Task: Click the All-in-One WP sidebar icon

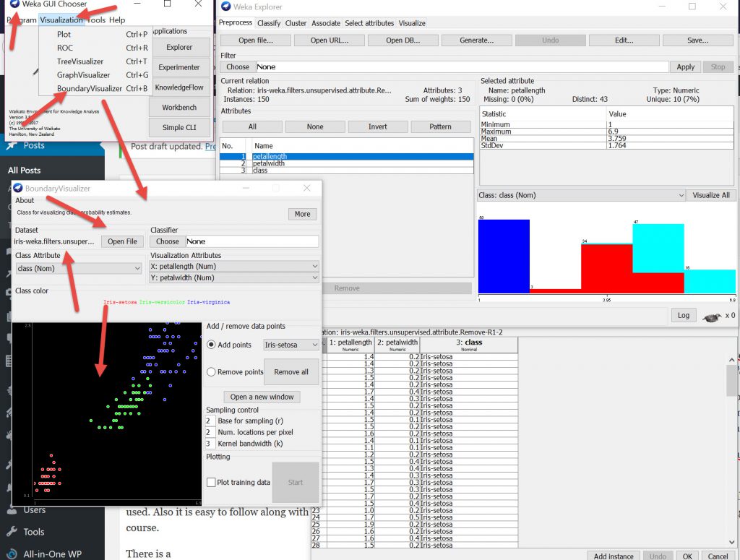Action: click(12, 554)
